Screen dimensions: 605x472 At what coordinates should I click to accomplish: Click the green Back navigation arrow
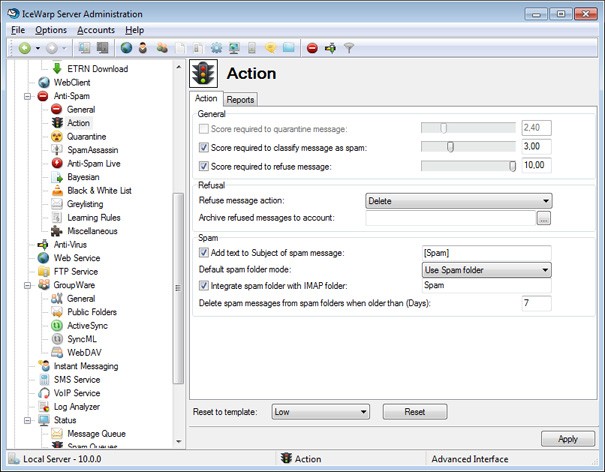24,48
